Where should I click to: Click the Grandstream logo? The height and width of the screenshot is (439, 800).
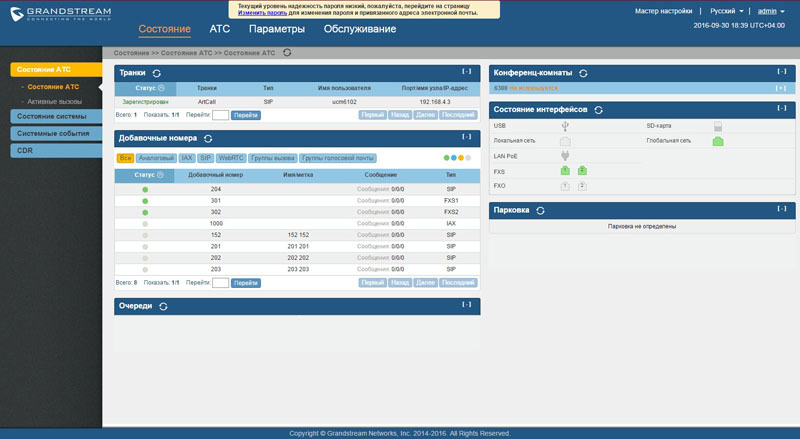[x=61, y=14]
